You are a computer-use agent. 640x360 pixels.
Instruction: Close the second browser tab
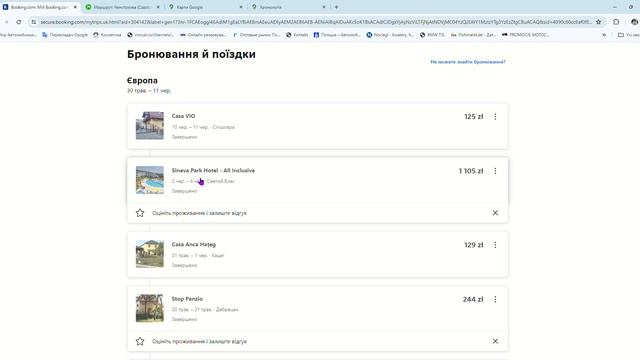pos(158,7)
